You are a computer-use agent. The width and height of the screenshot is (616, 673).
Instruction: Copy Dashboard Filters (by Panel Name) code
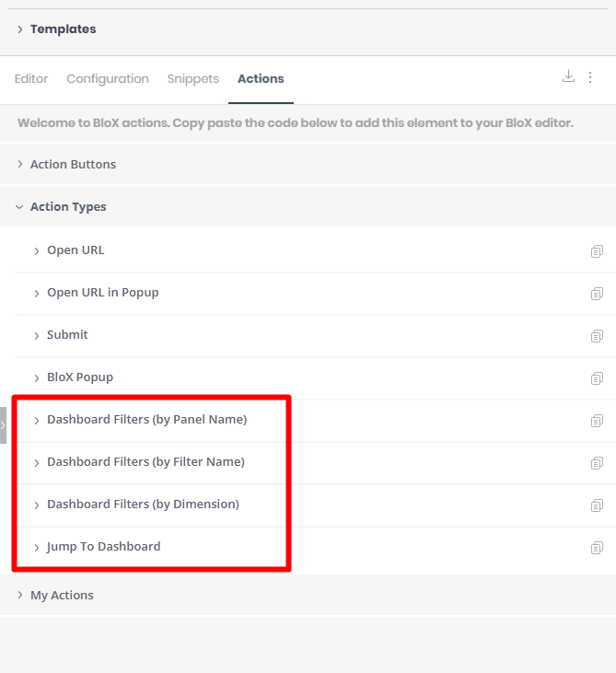pyautogui.click(x=597, y=421)
